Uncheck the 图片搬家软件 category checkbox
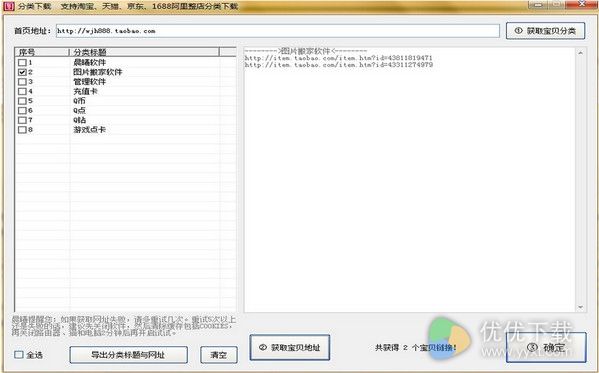Image resolution: width=599 pixels, height=373 pixels. coord(22,72)
